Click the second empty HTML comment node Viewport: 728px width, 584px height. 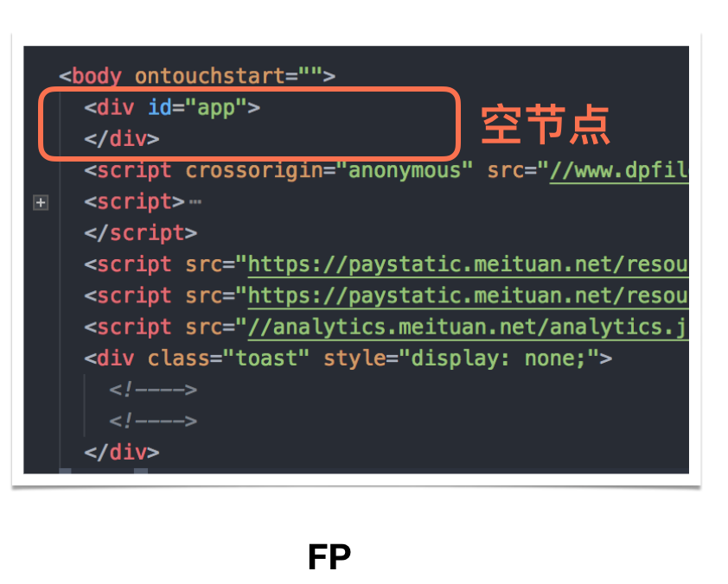(x=153, y=422)
